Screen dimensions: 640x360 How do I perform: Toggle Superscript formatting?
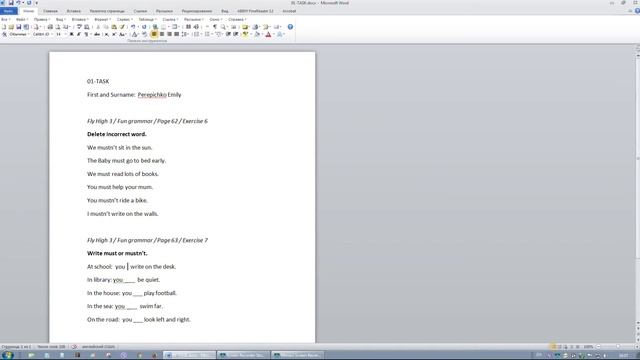pyautogui.click(x=114, y=34)
